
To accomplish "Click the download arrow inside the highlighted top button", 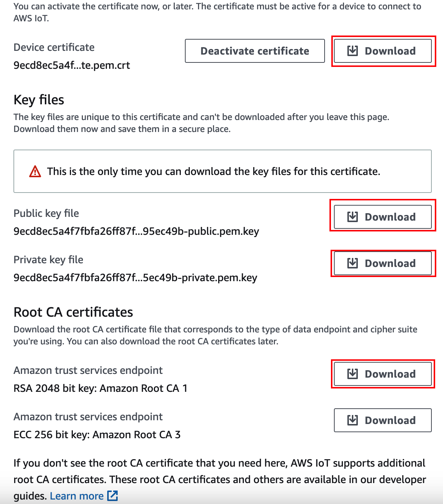I will coord(352,51).
